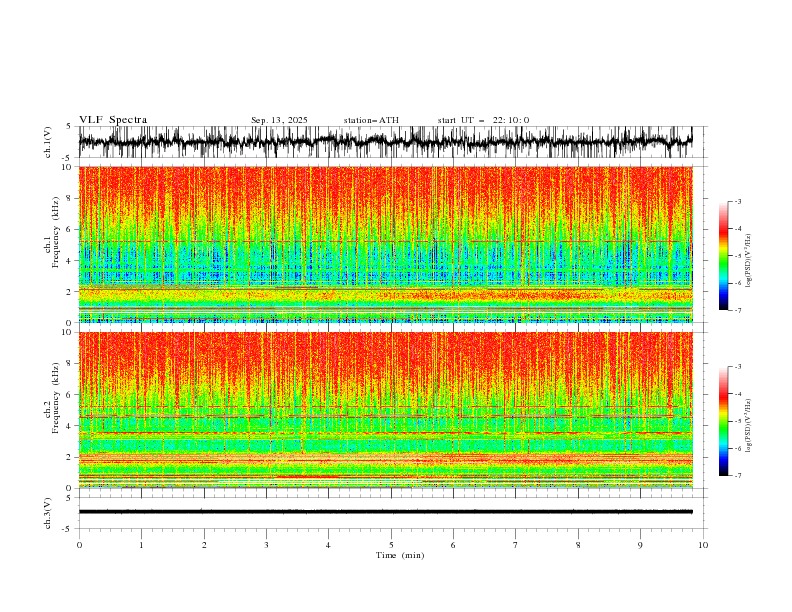Click the ch.3 voltage waveform trace
The width and height of the screenshot is (792, 612).
(385, 512)
